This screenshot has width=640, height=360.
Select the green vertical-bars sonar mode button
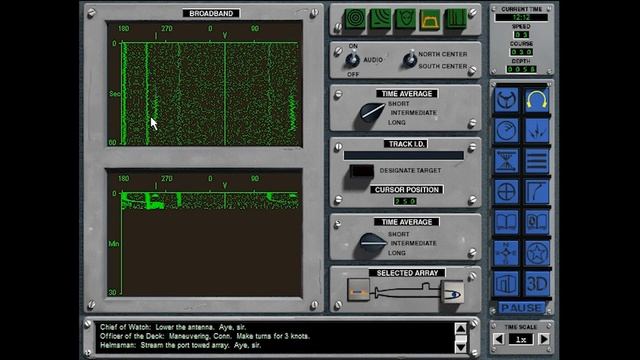[456, 18]
